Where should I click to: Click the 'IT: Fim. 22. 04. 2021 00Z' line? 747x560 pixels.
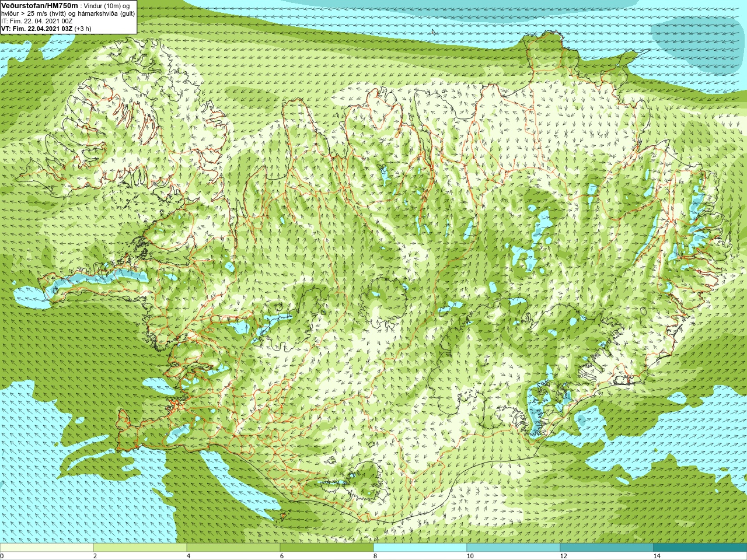37,21
